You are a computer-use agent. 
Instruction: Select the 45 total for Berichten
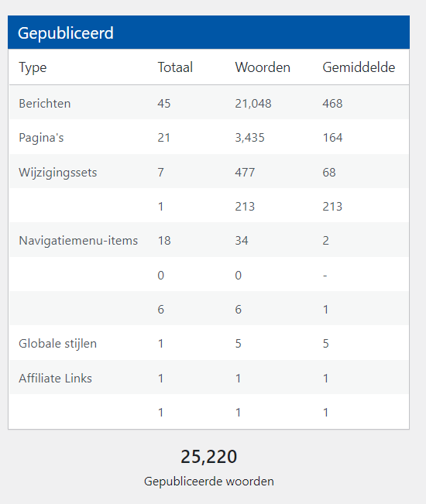coord(164,104)
